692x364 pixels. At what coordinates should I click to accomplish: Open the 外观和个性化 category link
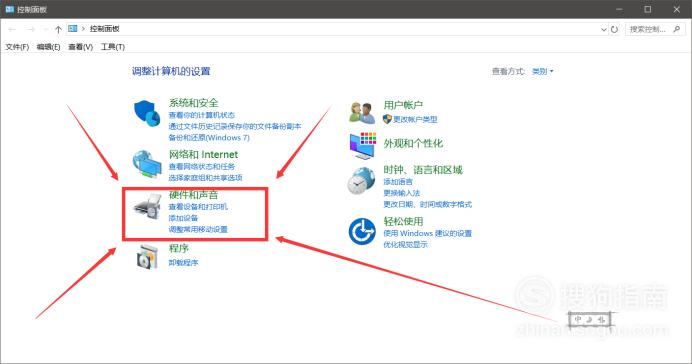pyautogui.click(x=413, y=143)
